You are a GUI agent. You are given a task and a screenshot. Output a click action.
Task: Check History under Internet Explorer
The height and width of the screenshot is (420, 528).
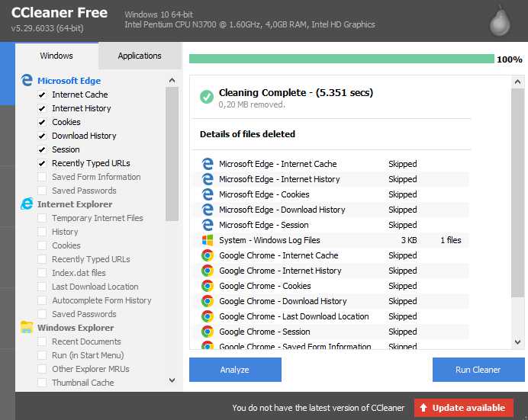pyautogui.click(x=42, y=232)
